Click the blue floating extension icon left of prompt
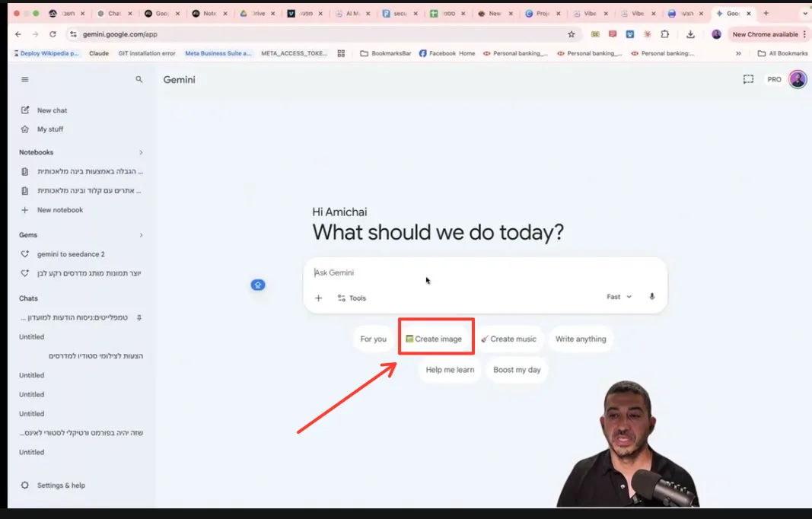The width and height of the screenshot is (812, 519). point(258,285)
